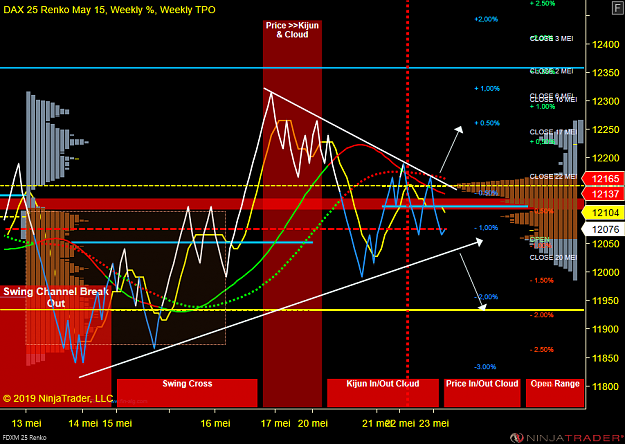This screenshot has height=444, width=625.
Task: Click the 12250 price axis label
Action: [605, 130]
